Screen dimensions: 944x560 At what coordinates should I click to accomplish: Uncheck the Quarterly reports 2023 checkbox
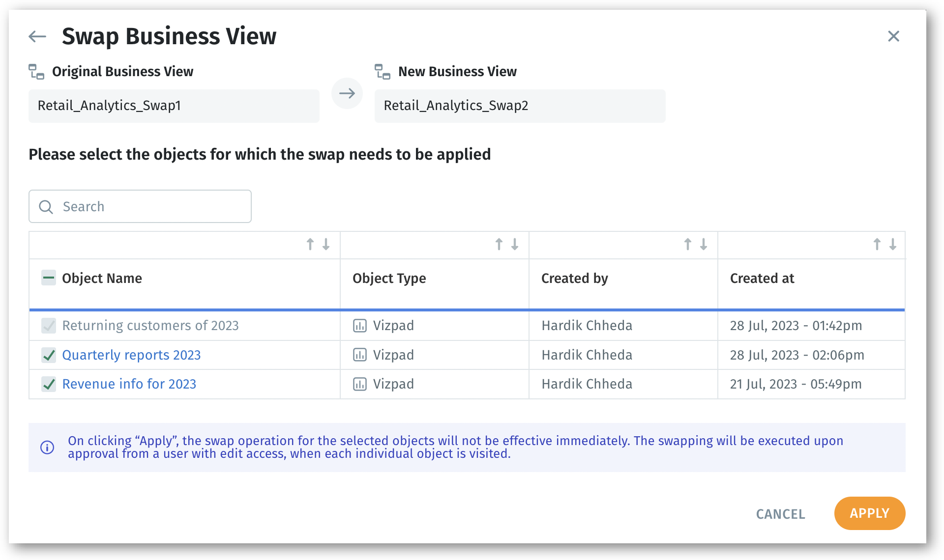(x=49, y=355)
